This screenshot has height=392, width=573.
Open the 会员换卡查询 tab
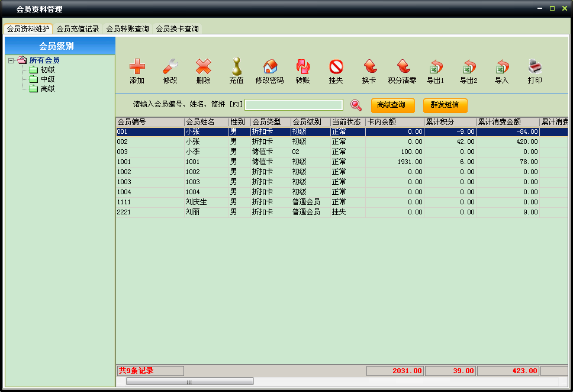pos(177,28)
